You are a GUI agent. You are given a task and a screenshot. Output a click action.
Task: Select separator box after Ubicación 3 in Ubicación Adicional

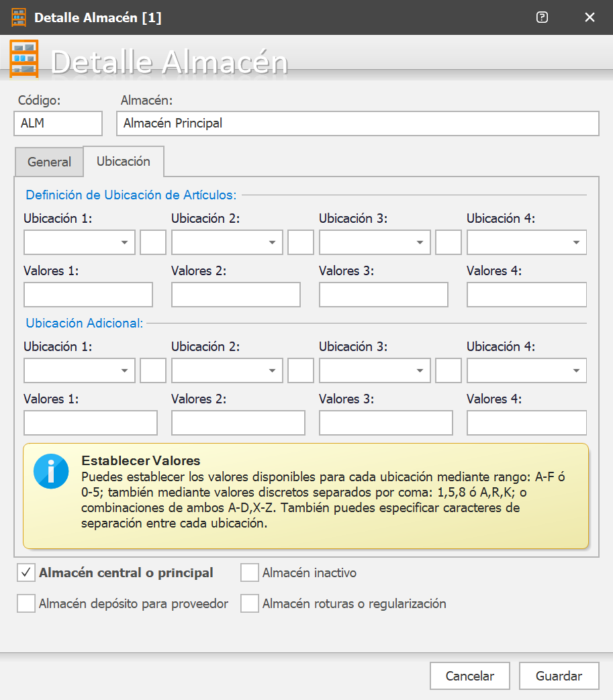(449, 370)
